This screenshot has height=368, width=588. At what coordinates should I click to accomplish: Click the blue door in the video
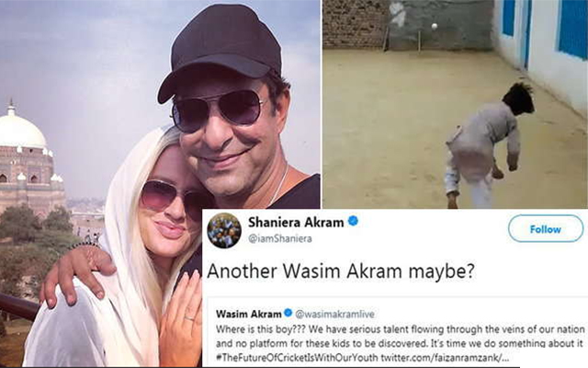pos(526,34)
